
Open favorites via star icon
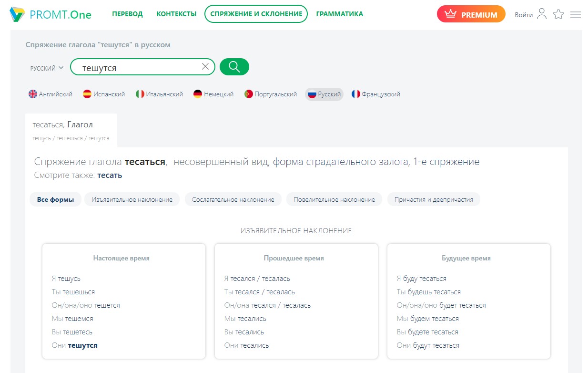[x=558, y=14]
